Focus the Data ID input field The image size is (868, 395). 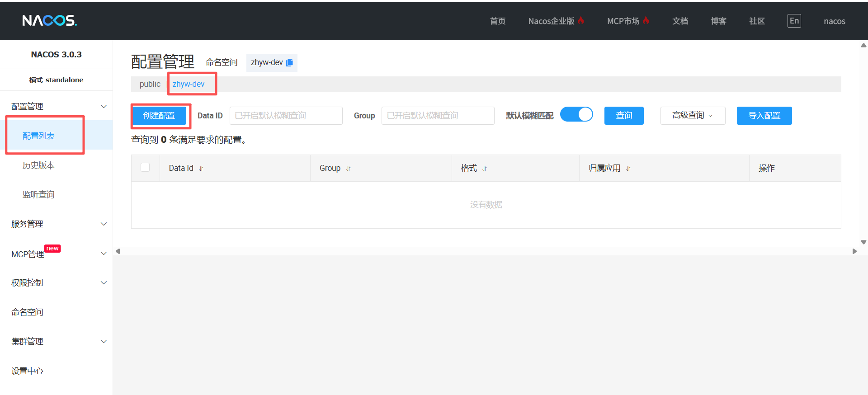point(286,116)
